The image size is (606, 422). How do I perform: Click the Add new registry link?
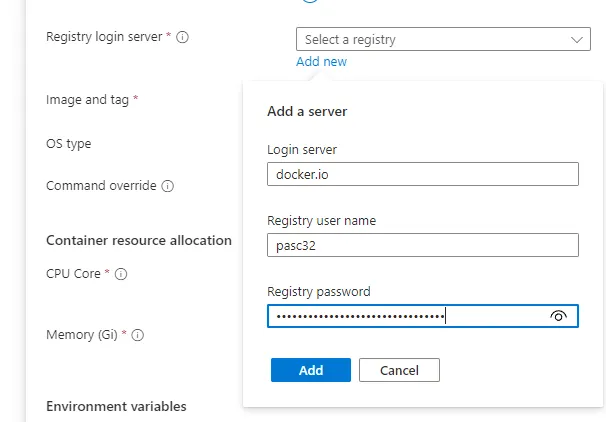coord(321,62)
